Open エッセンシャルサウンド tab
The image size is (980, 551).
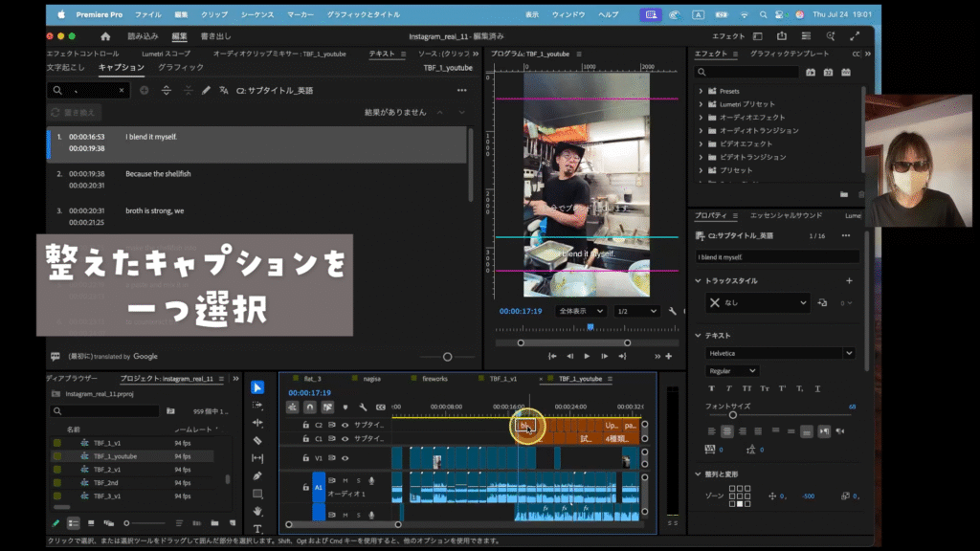(x=787, y=215)
